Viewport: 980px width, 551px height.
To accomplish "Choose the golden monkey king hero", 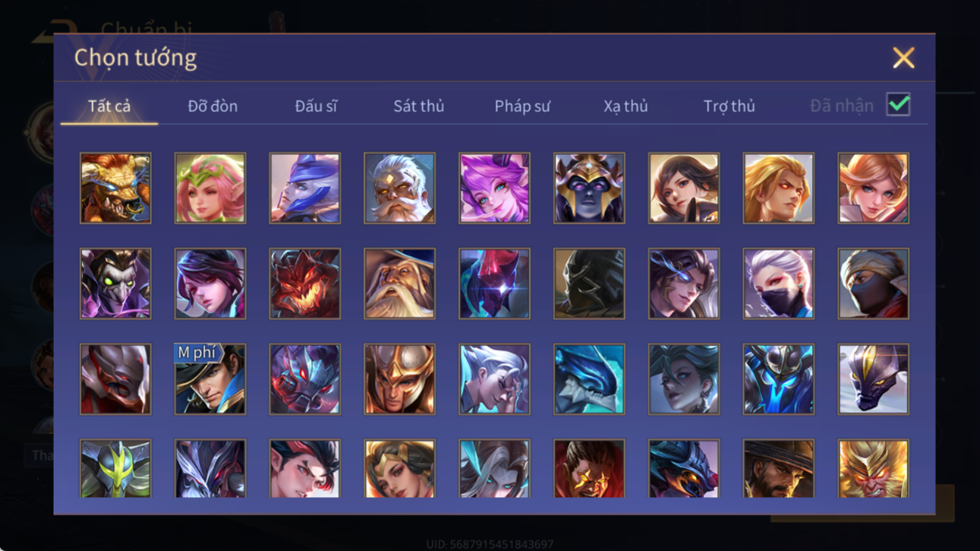I will (x=873, y=468).
